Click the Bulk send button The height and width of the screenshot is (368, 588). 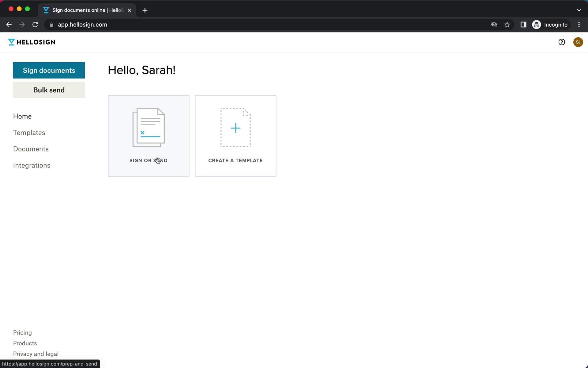[49, 90]
